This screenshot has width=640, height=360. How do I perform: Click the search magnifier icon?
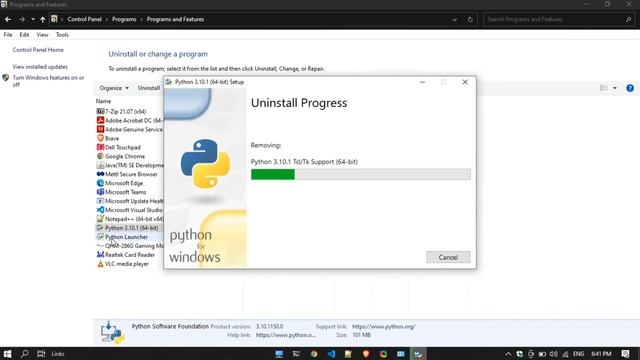pyautogui.click(x=628, y=19)
